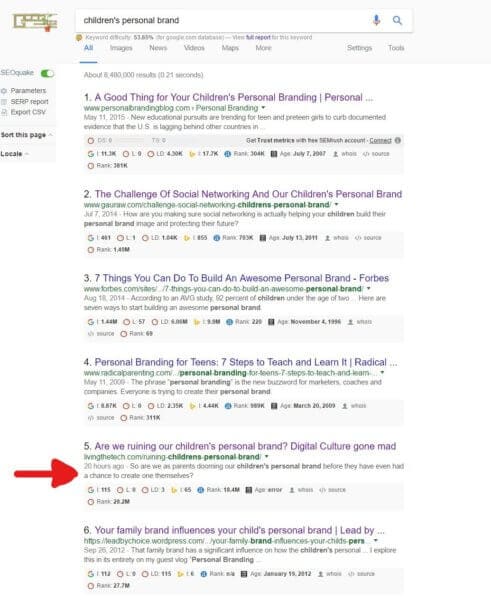
Task: Open Parameters gear icon in SEOquake sidebar
Action: 4,91
